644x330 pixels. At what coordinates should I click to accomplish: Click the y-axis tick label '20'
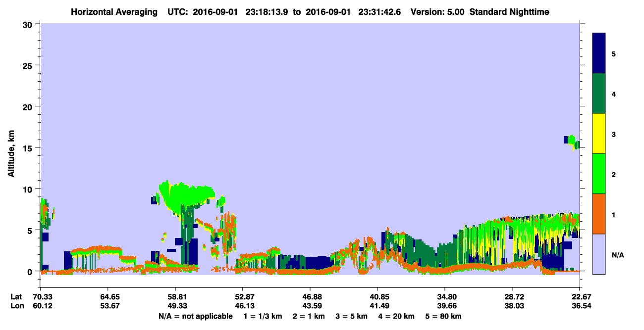click(29, 106)
